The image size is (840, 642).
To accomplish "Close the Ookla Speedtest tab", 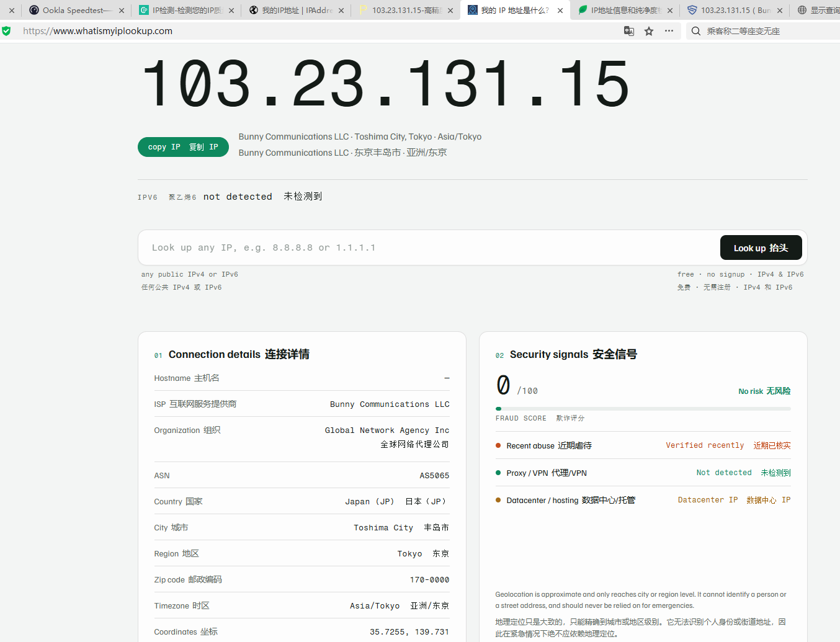I will (x=122, y=11).
